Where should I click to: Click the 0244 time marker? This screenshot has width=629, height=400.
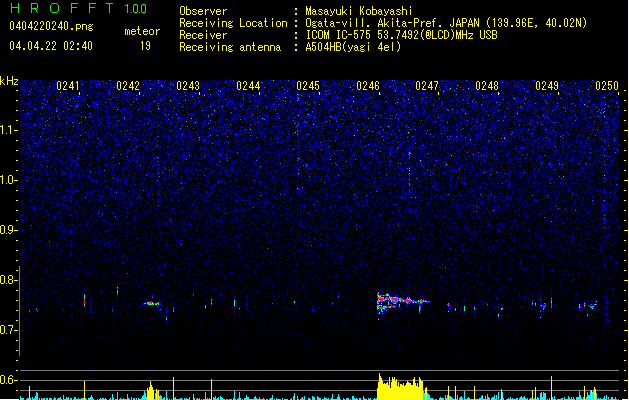pyautogui.click(x=248, y=86)
